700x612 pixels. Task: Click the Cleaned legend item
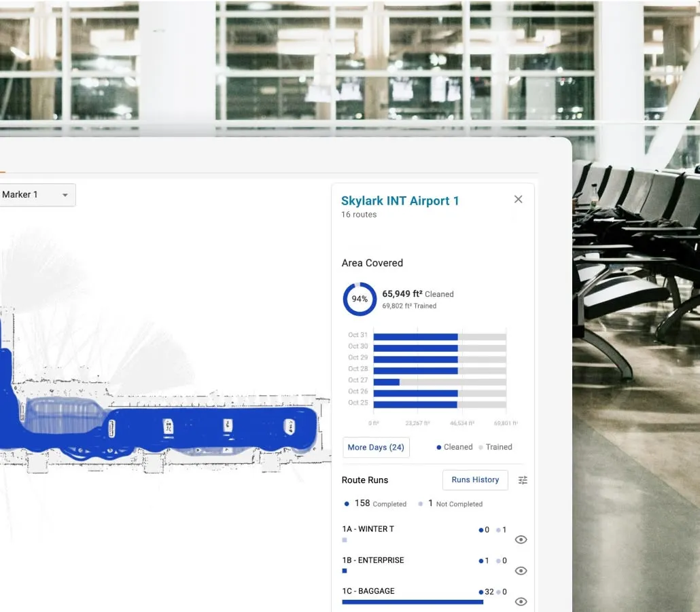point(455,447)
